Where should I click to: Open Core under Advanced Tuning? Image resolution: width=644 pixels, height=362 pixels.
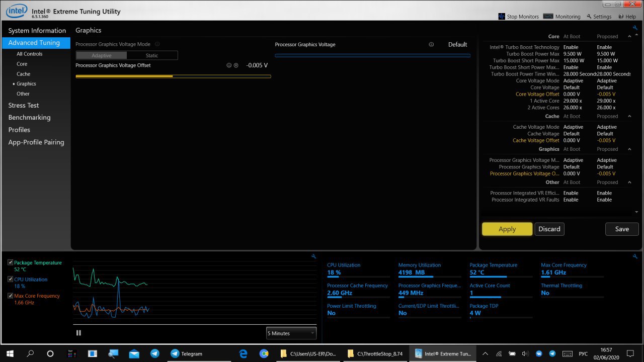pos(22,64)
